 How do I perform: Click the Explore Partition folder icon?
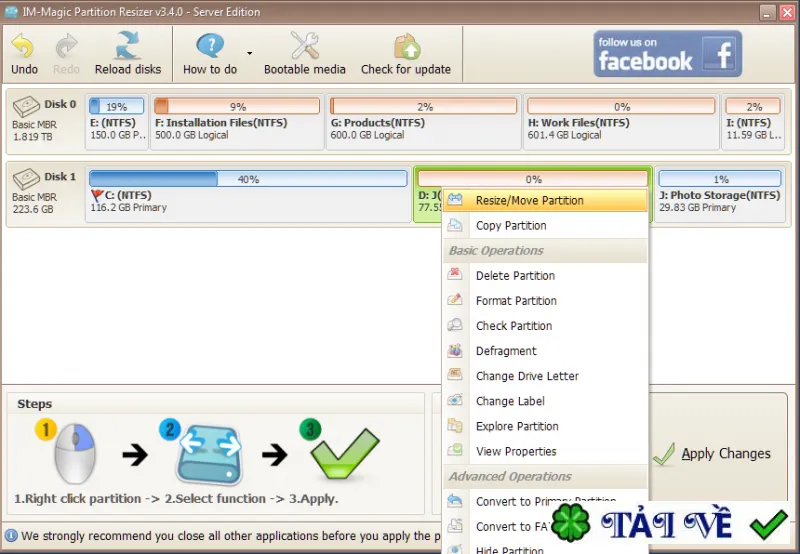click(455, 425)
